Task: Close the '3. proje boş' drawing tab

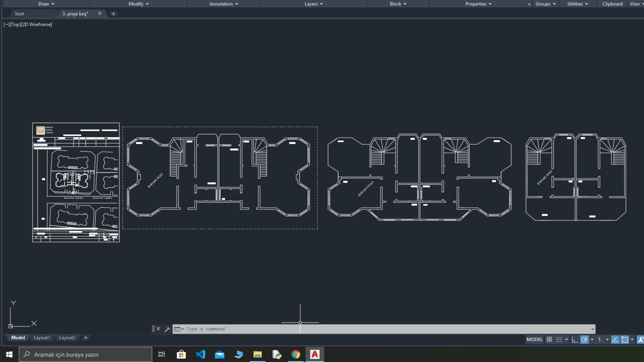Action: click(x=100, y=13)
